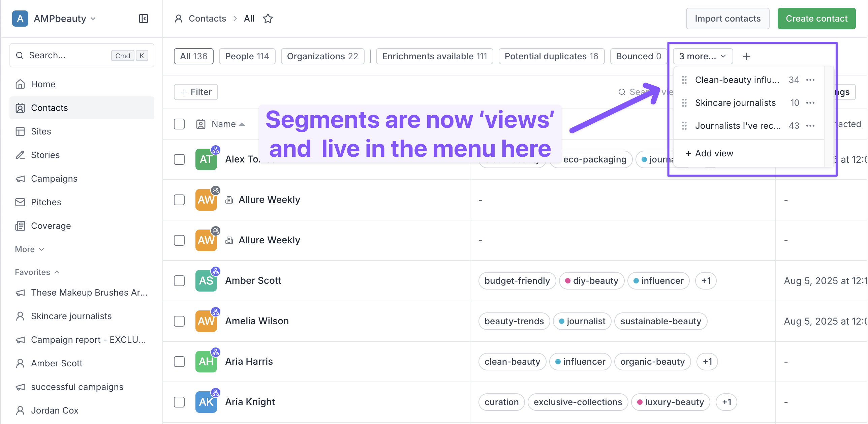Click the Create contact button

coord(816,19)
